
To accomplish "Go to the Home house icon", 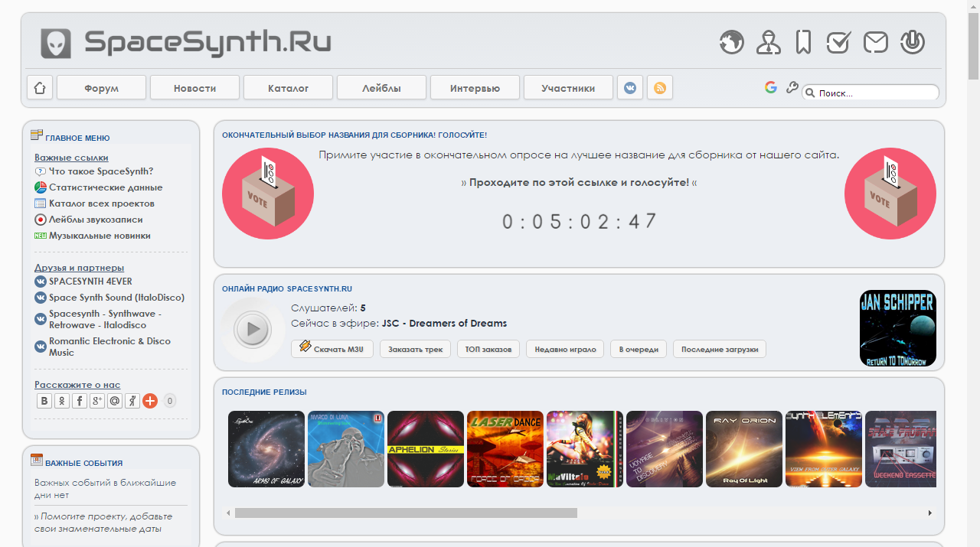I will 40,87.
